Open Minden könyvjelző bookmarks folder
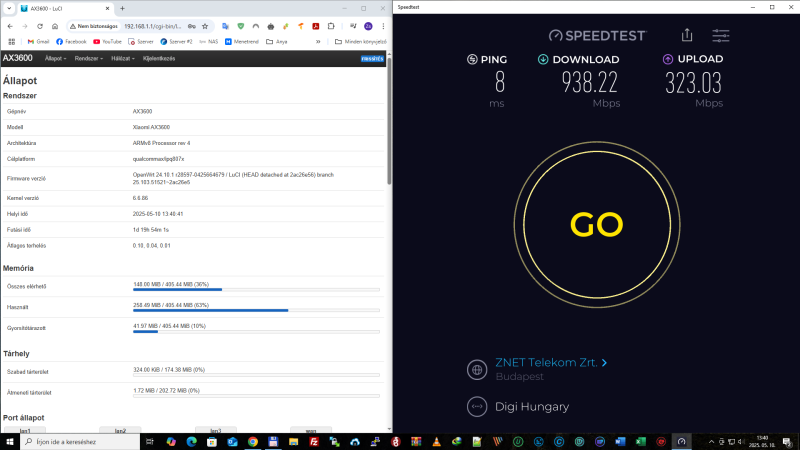The image size is (800, 450). (361, 42)
